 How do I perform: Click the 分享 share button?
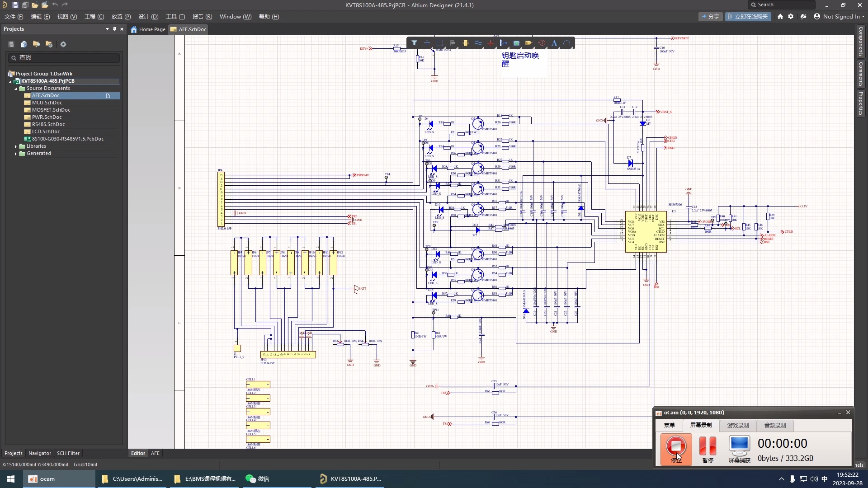[710, 16]
